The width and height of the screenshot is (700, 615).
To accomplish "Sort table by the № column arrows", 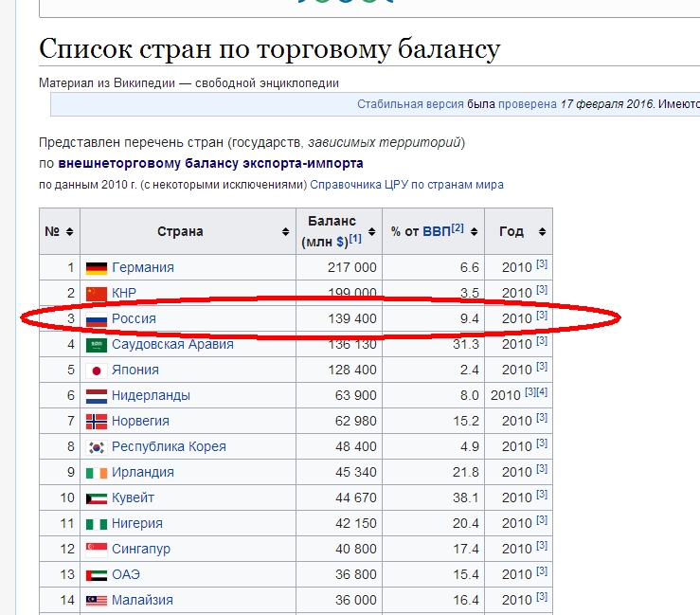I will tap(70, 231).
